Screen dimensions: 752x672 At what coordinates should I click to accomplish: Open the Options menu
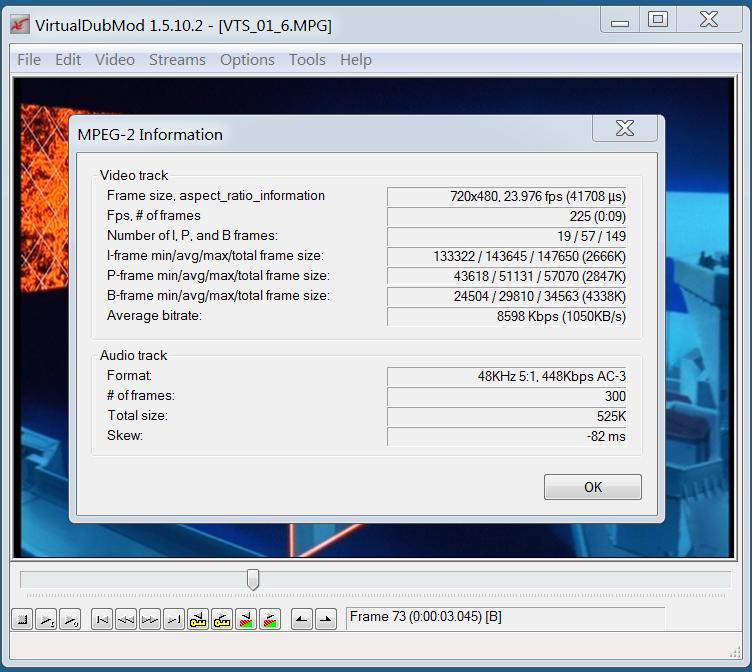tap(247, 60)
